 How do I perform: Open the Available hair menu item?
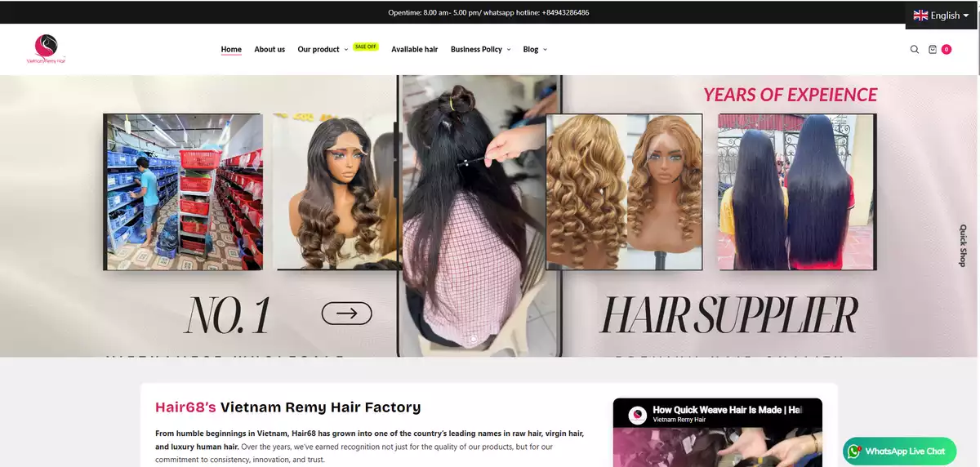pos(414,49)
